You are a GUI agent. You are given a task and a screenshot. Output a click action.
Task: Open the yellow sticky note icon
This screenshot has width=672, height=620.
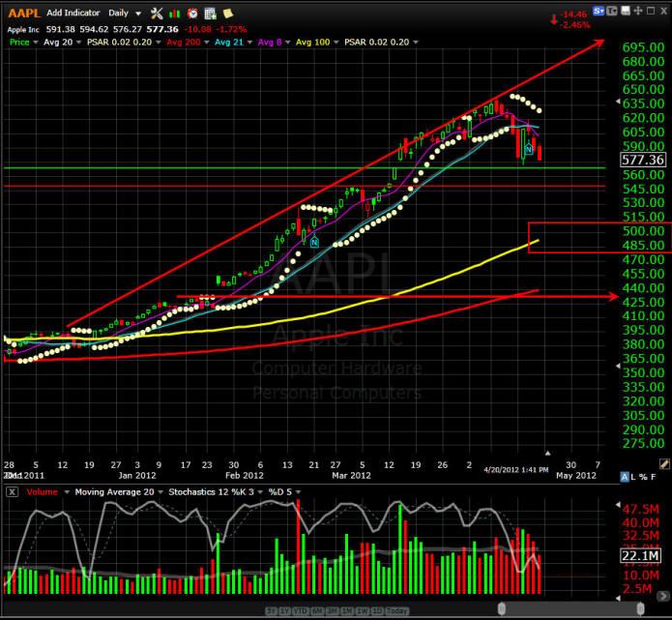[226, 14]
